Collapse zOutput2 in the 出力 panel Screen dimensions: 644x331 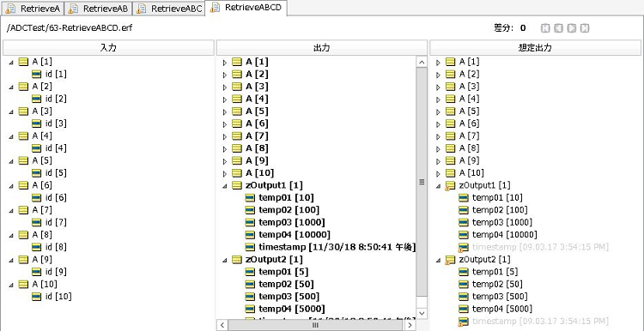225,260
